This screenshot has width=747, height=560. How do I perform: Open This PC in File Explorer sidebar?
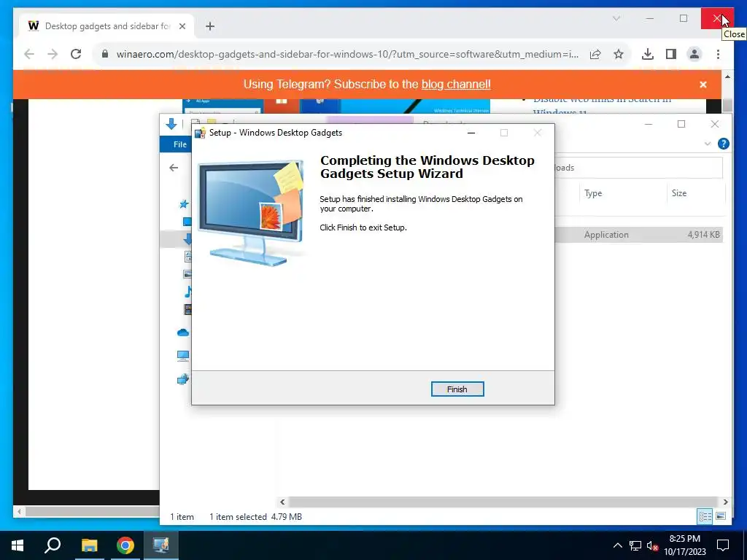click(183, 356)
